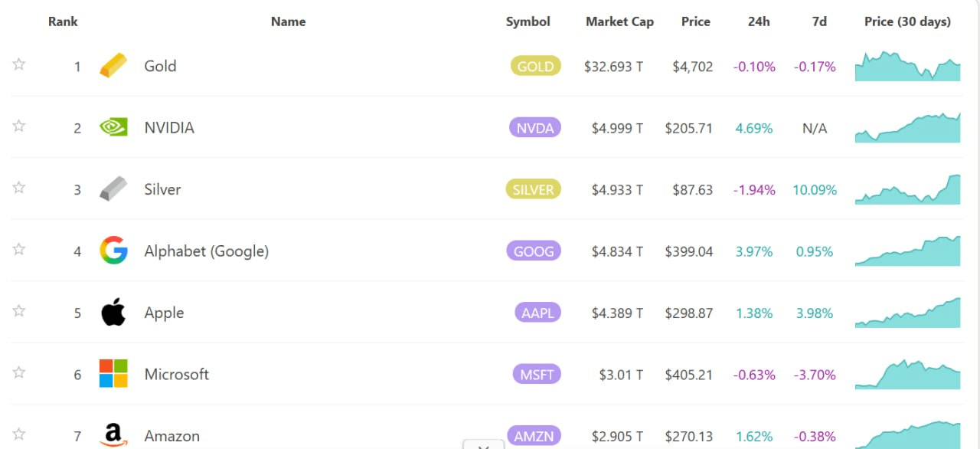Click the Microsoft four-square logo
The height and width of the screenshot is (449, 980).
113,374
